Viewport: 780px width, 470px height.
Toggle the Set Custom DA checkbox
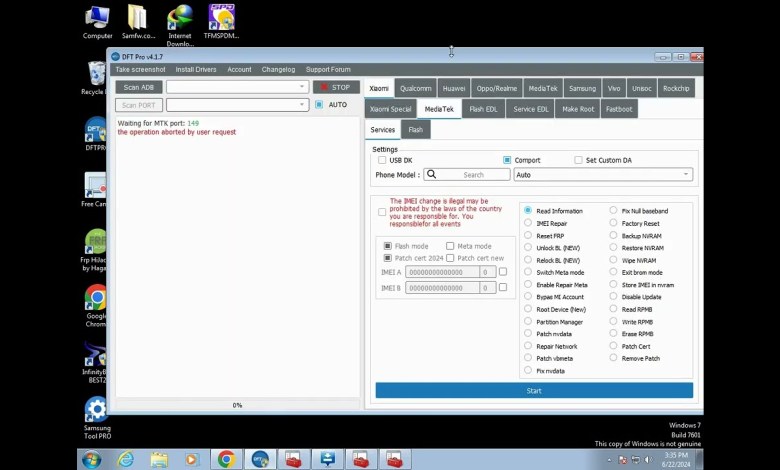coord(578,160)
